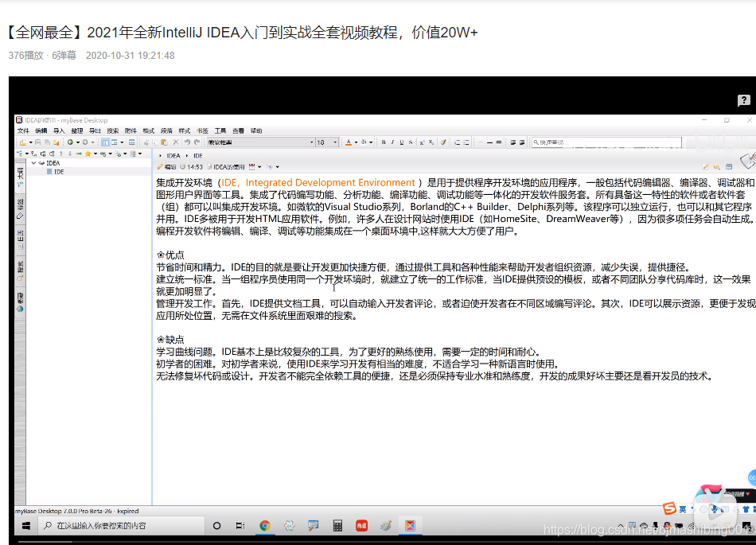Click the text highlight color icon
Image resolution: width=756 pixels, height=545 pixels.
click(364, 142)
